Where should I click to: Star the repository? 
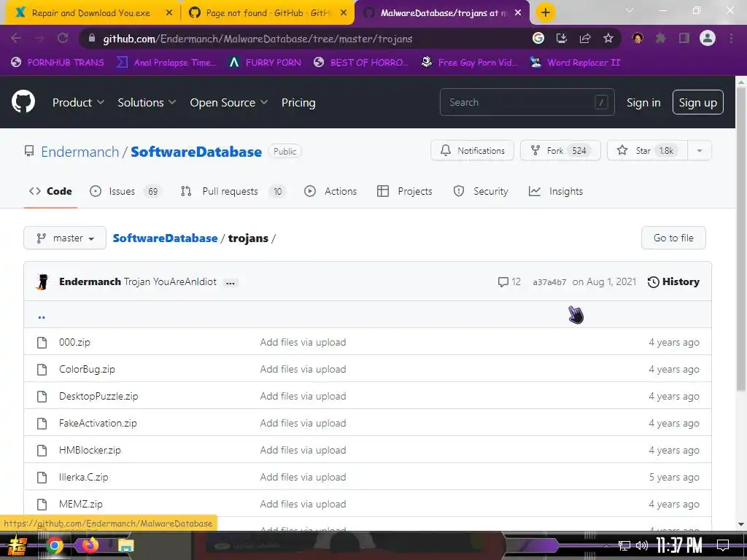click(x=647, y=151)
